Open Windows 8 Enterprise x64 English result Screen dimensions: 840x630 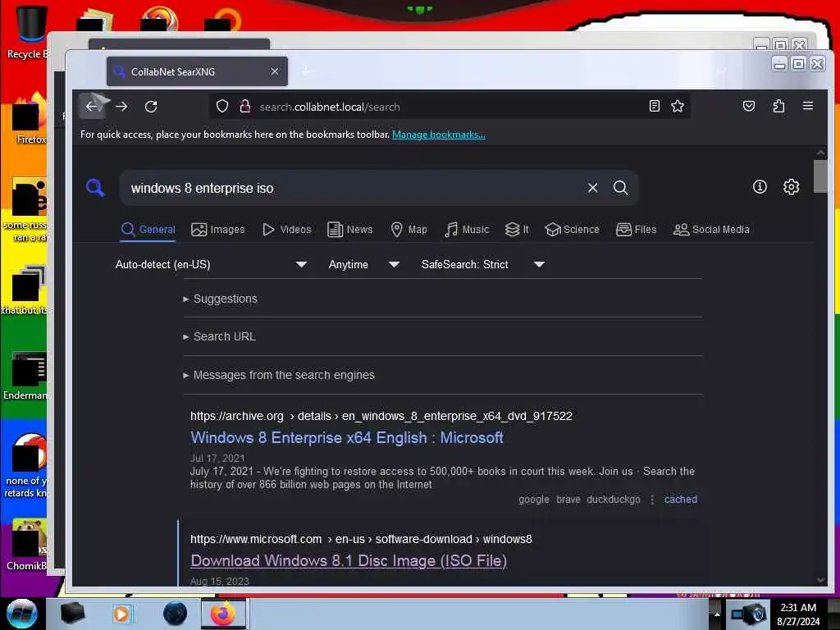tap(347, 438)
